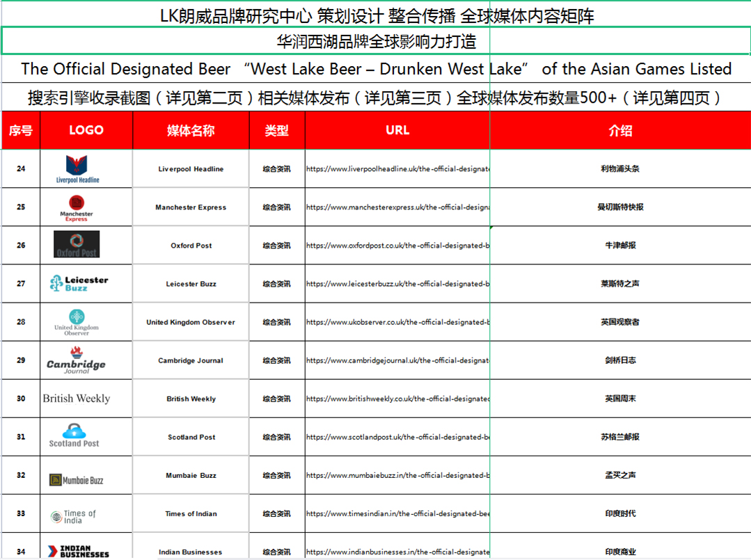
Task: Select the 'Liverpool Headline' media name cell
Action: 191,169
